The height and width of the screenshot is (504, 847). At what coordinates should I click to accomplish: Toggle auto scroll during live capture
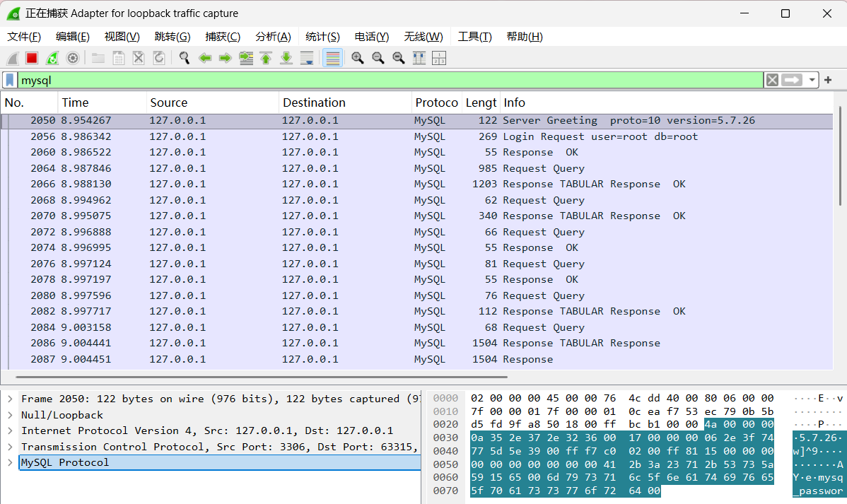tap(307, 58)
